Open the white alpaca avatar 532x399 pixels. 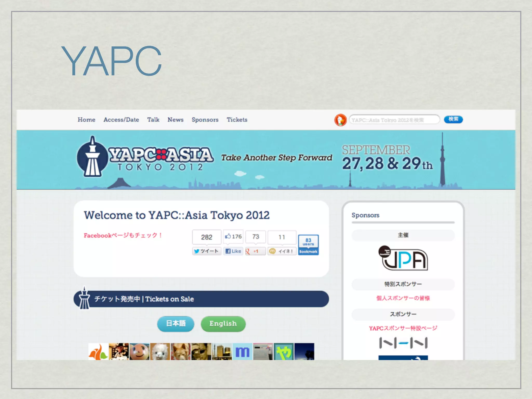pyautogui.click(x=160, y=351)
